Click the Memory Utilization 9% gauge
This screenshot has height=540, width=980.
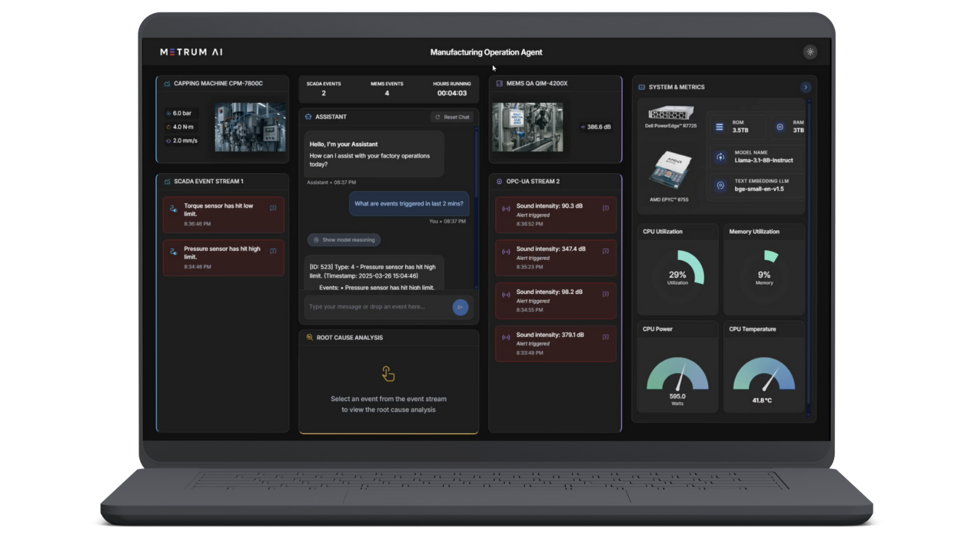click(x=764, y=274)
